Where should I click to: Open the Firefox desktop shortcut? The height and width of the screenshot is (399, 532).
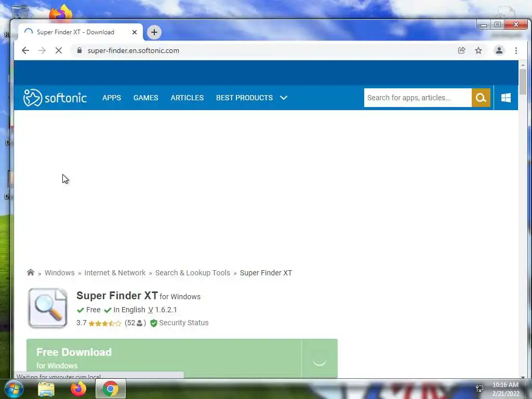tap(61, 13)
